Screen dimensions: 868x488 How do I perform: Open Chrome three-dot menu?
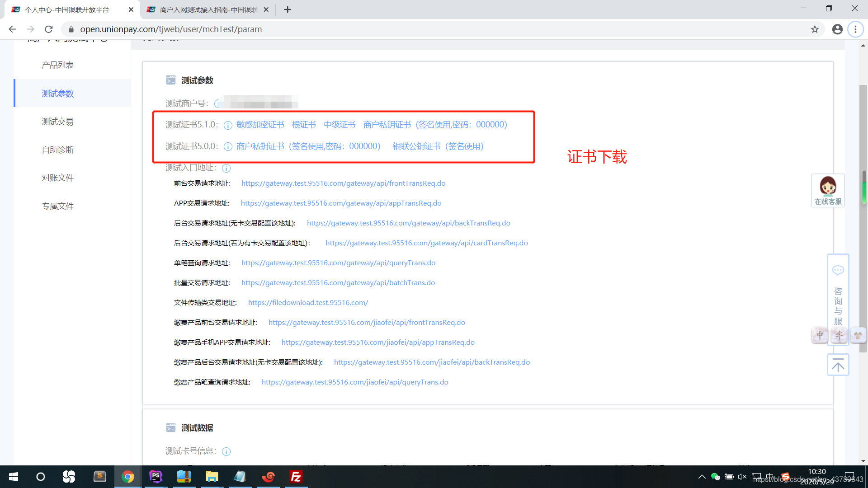click(855, 29)
